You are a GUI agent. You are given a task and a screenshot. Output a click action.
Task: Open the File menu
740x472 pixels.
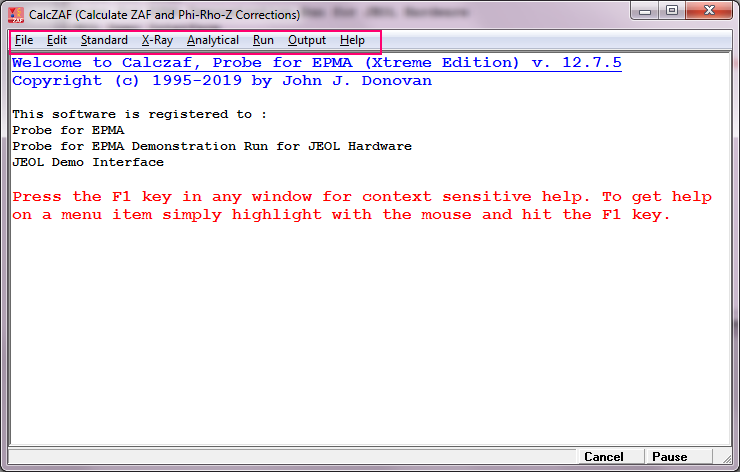pyautogui.click(x=24, y=40)
